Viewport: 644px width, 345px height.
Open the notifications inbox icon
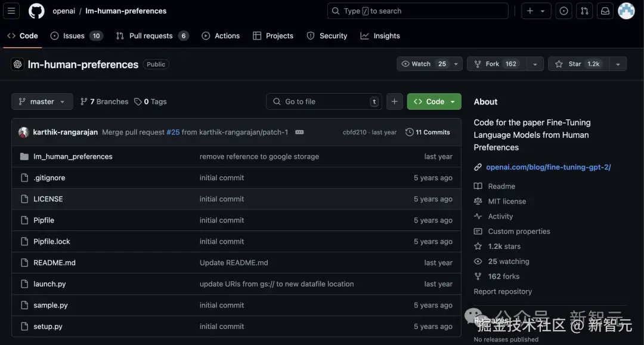(605, 11)
